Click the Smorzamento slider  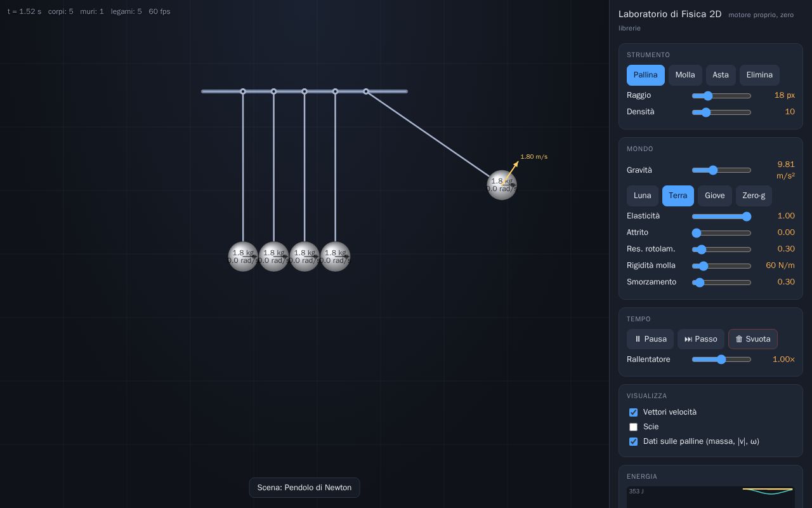[x=721, y=283]
